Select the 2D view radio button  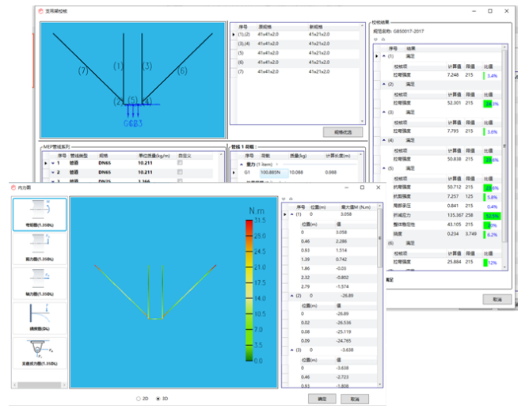[x=139, y=399]
